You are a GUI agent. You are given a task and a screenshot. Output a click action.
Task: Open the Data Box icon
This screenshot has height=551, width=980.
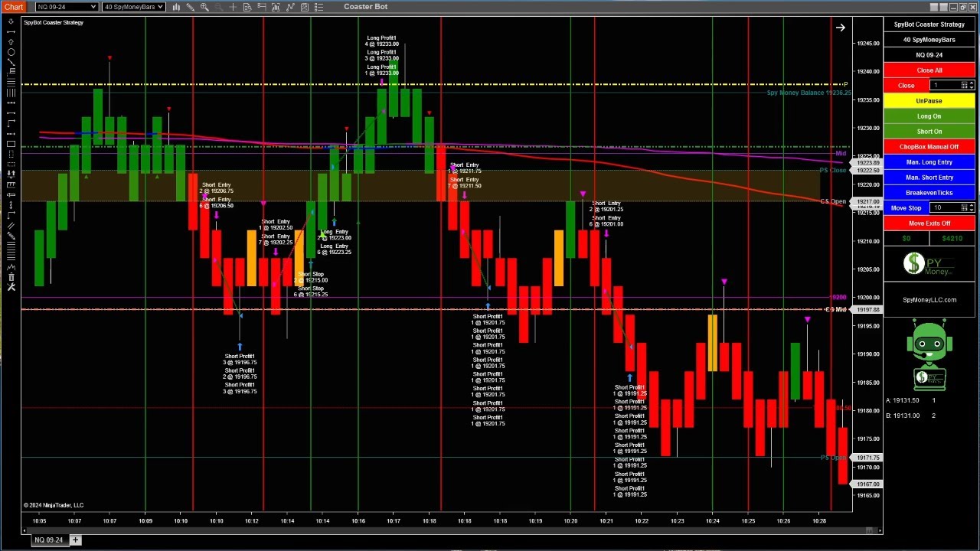(247, 7)
